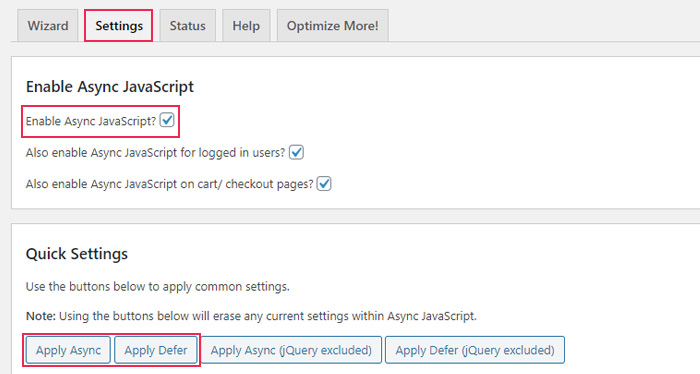700x374 pixels.
Task: Click the Apply Async button
Action: coord(68,350)
